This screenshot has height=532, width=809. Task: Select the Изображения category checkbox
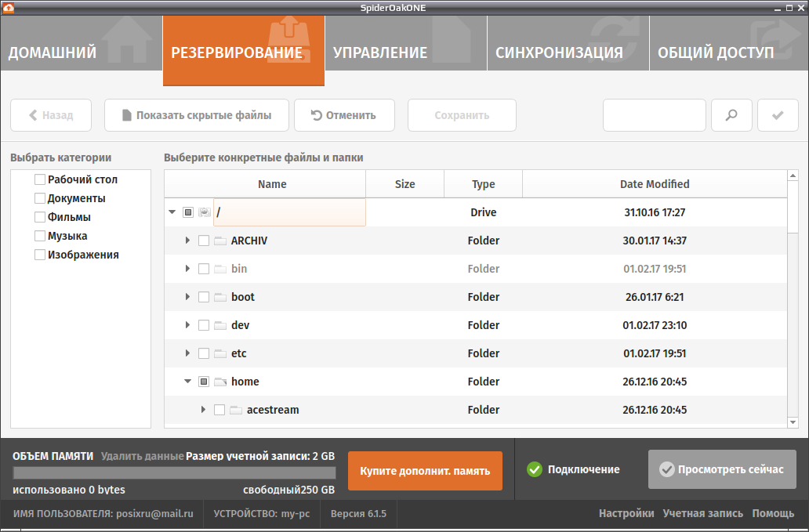[40, 255]
